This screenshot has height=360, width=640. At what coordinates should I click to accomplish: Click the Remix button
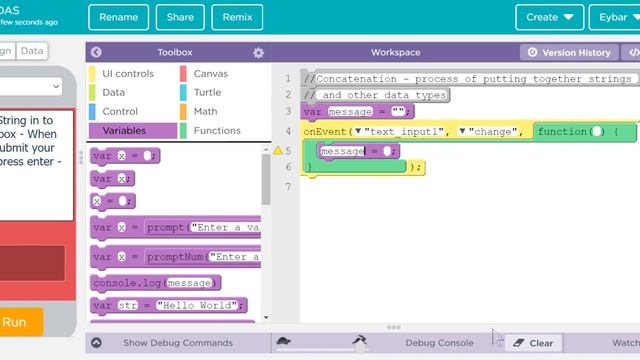click(237, 17)
